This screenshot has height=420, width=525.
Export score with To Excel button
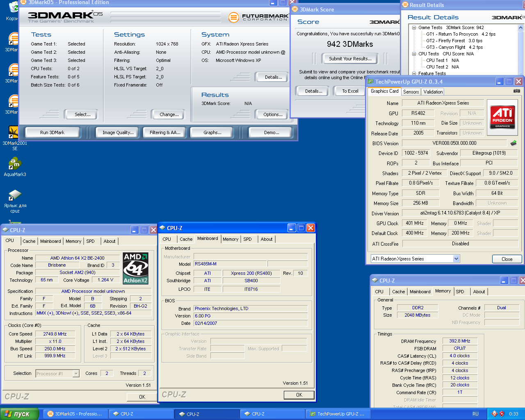[350, 91]
